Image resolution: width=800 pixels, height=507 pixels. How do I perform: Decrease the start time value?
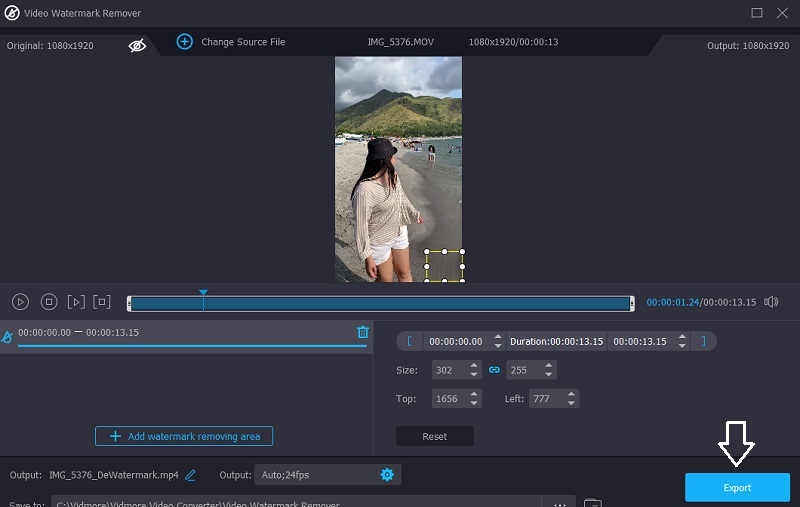[x=498, y=346]
